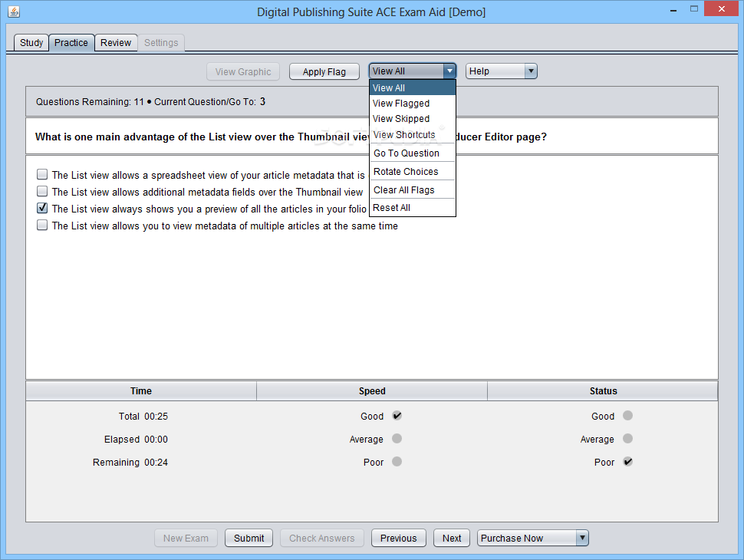Click the Apply Flag button
The width and height of the screenshot is (744, 560).
tap(324, 71)
